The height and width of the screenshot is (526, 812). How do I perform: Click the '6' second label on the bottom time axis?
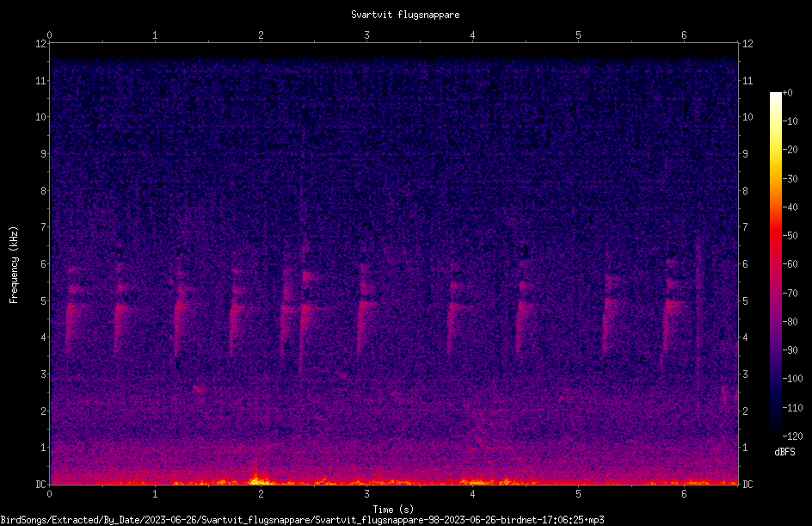point(684,494)
